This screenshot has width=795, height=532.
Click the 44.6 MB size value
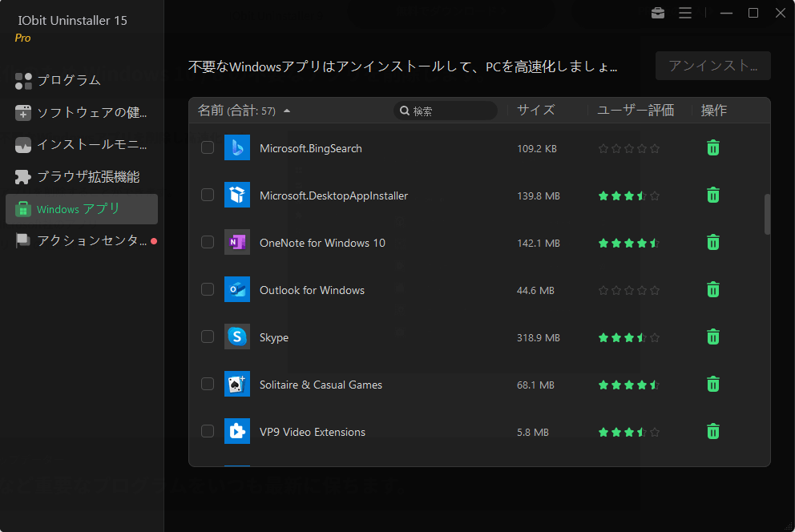click(535, 291)
